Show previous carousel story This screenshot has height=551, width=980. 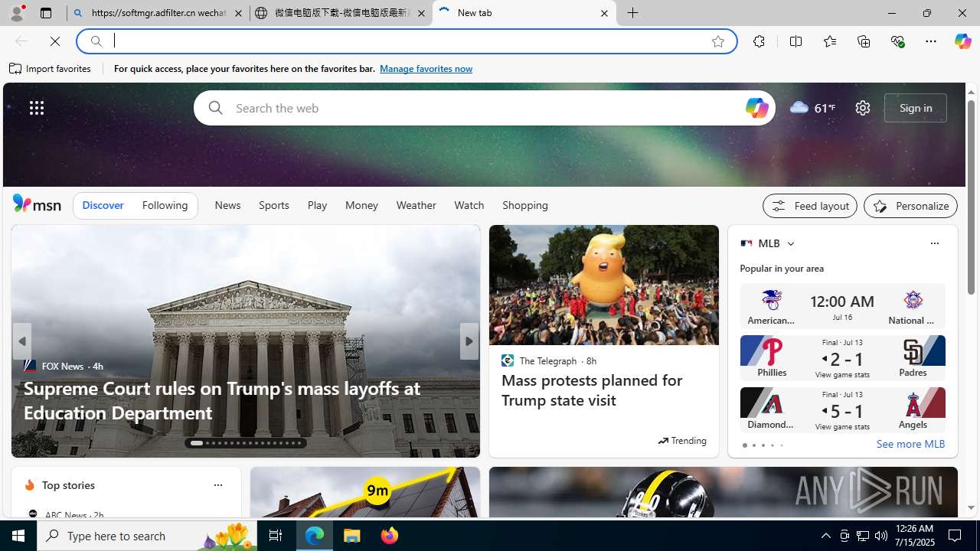[21, 341]
